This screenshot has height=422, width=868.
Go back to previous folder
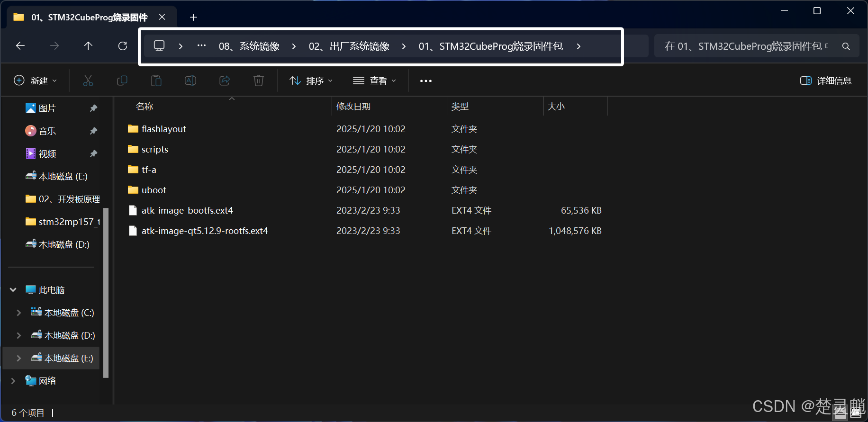[x=20, y=46]
